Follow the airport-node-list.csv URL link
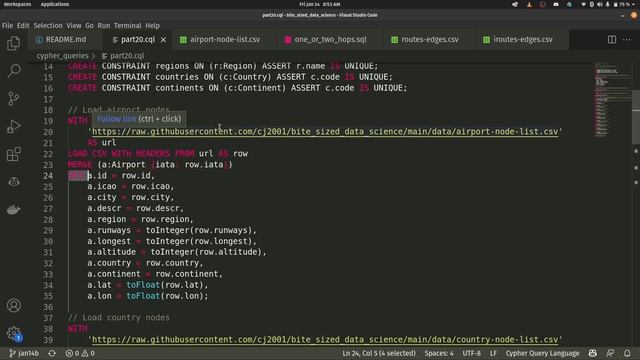This screenshot has height=360, width=640. pos(325,132)
